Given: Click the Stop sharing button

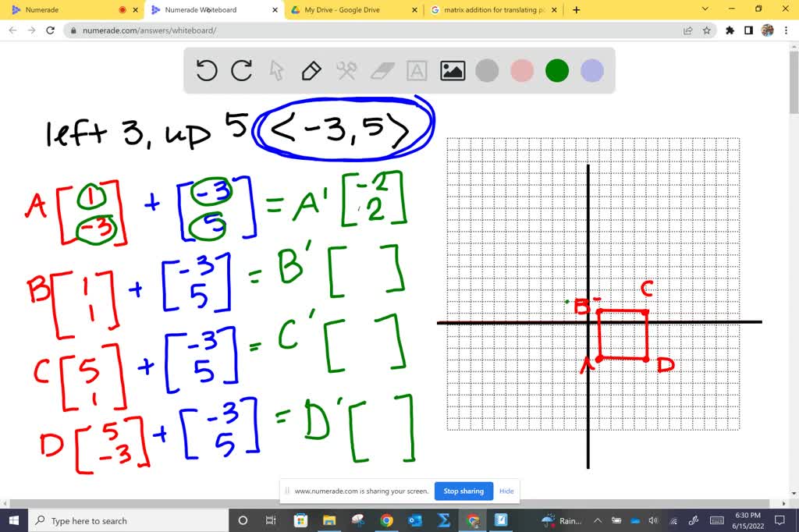Looking at the screenshot, I should pyautogui.click(x=463, y=491).
